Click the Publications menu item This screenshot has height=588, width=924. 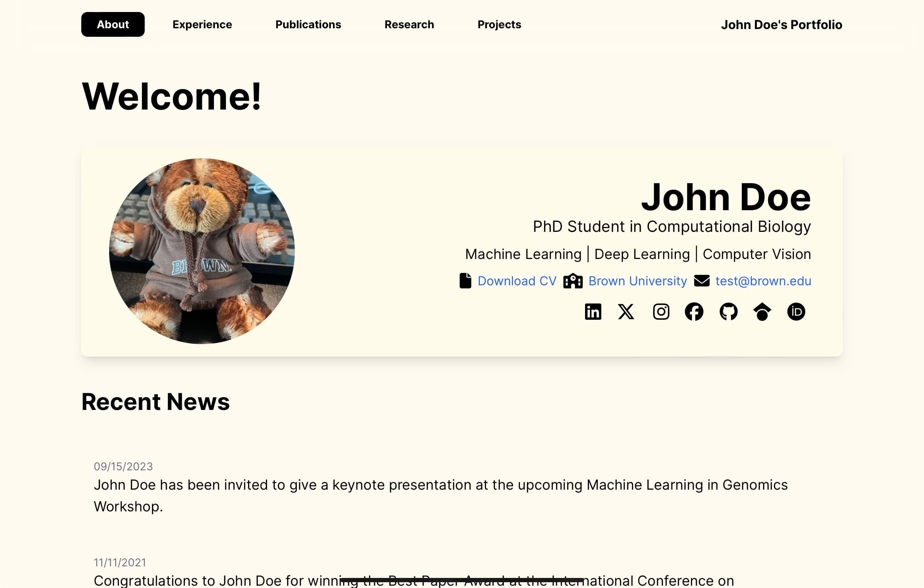tap(308, 24)
